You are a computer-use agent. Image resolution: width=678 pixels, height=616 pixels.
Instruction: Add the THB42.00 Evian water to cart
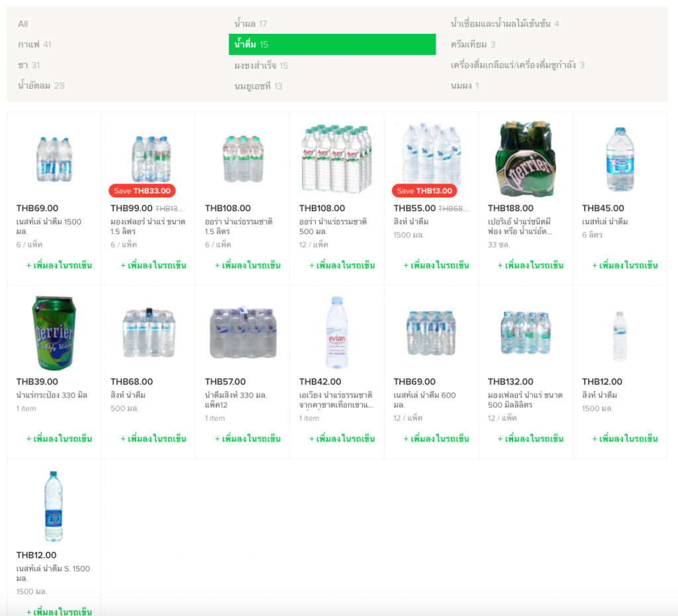(342, 439)
